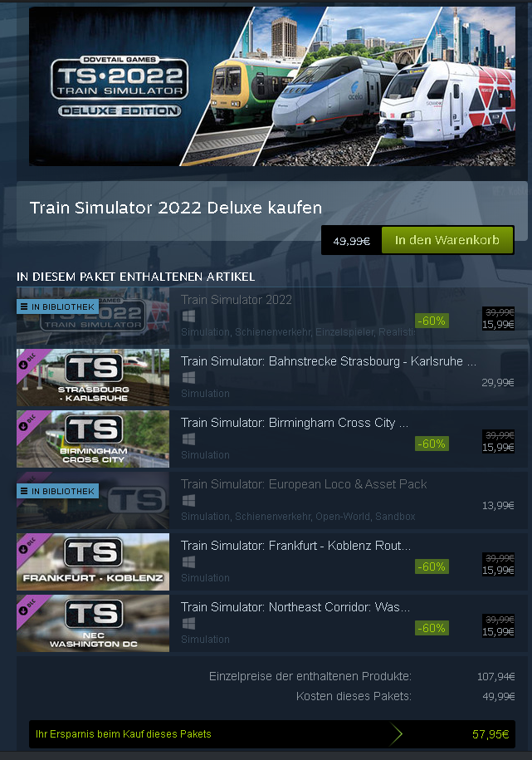Image resolution: width=532 pixels, height=760 pixels.
Task: Click the In Bibliothek badge on TS 2022 thumbnail
Action: 57,306
